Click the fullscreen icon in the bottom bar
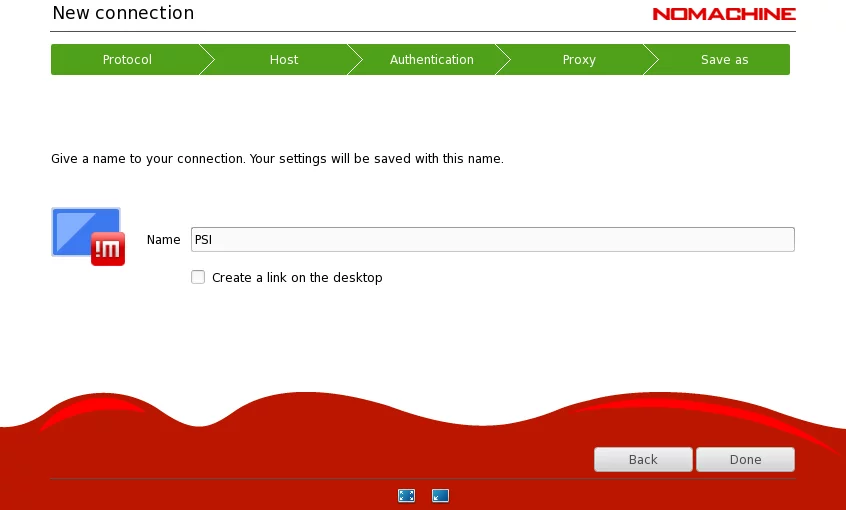Image resolution: width=846 pixels, height=510 pixels. click(x=406, y=495)
